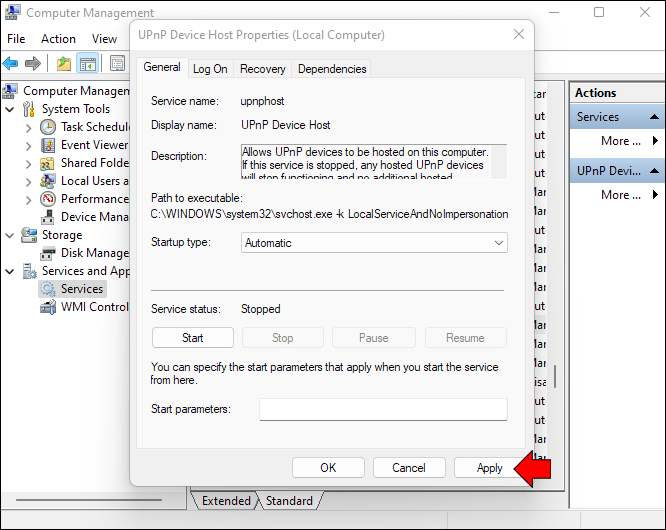Click the Event Viewer icon
This screenshot has width=666, height=530.
[48, 145]
